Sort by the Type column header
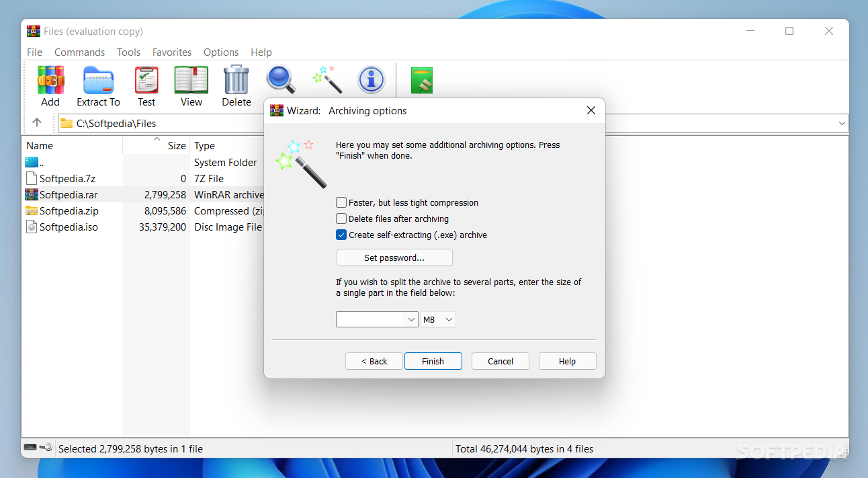Image resolution: width=868 pixels, height=478 pixels. (x=204, y=145)
